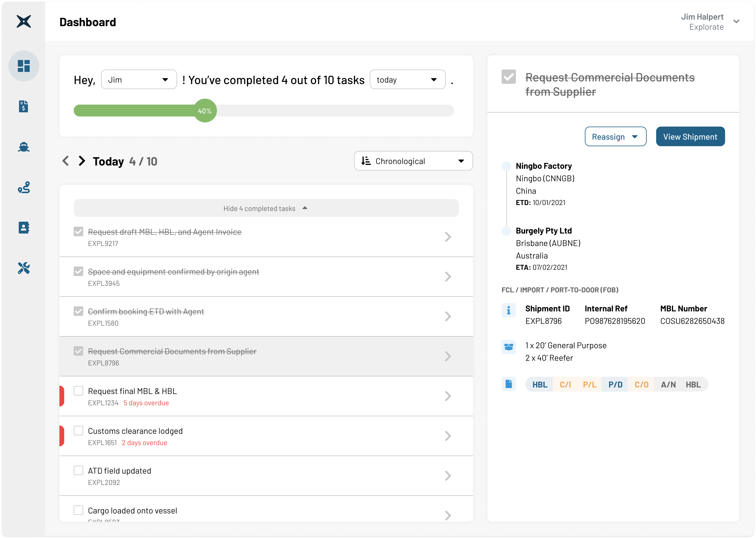Image resolution: width=756 pixels, height=539 pixels.
Task: Select the C/O document tag
Action: point(641,384)
